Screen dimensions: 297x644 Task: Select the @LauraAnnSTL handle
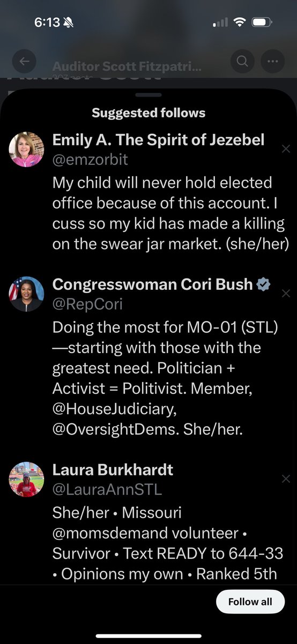(107, 489)
